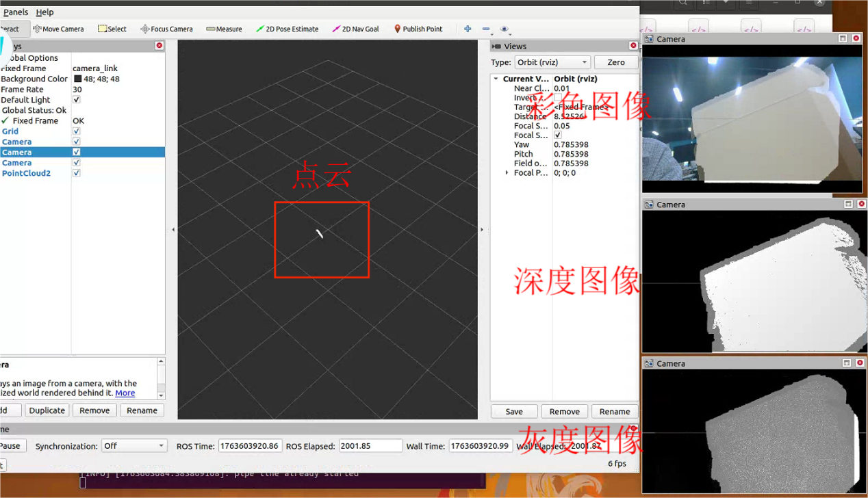Click the ROS Time field
Viewport: 868px width, 498px height.
click(249, 446)
